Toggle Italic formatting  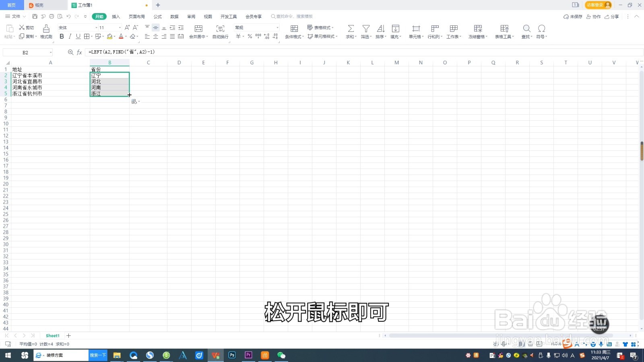pyautogui.click(x=70, y=37)
